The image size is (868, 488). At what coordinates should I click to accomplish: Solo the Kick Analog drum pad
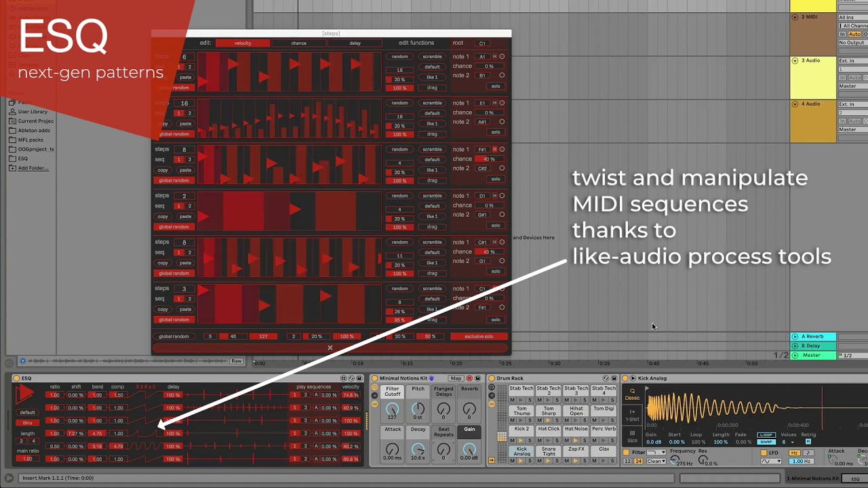tap(531, 460)
